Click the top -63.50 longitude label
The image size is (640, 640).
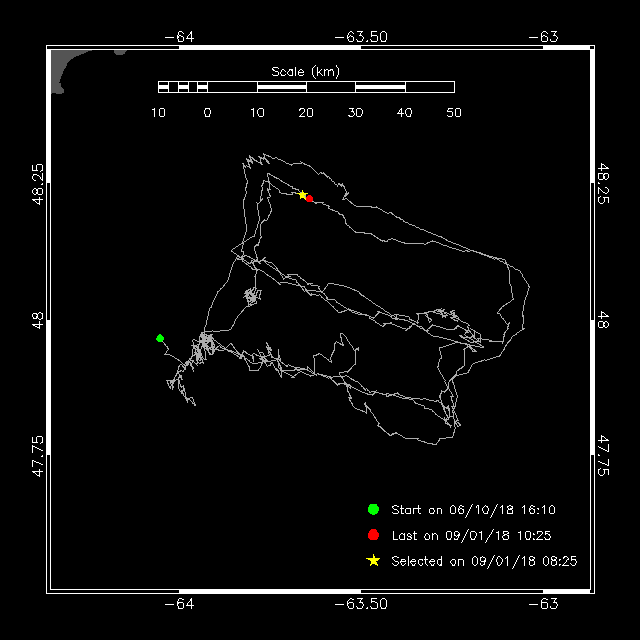click(x=361, y=37)
